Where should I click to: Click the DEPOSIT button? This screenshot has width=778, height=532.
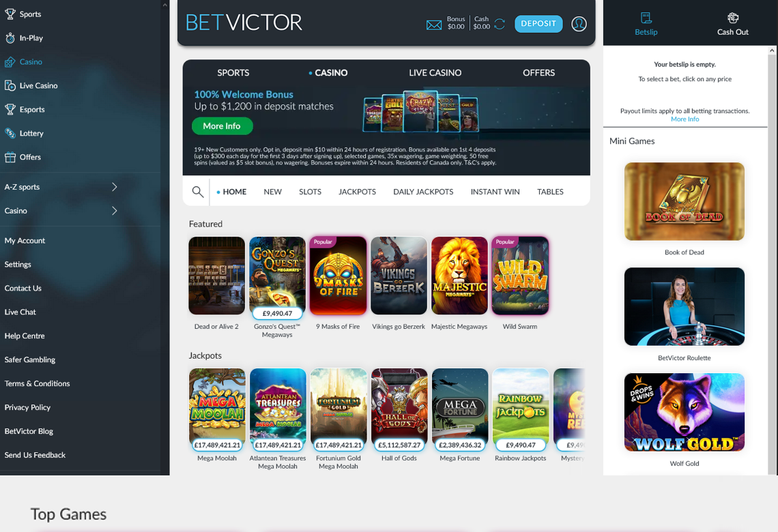pos(538,24)
